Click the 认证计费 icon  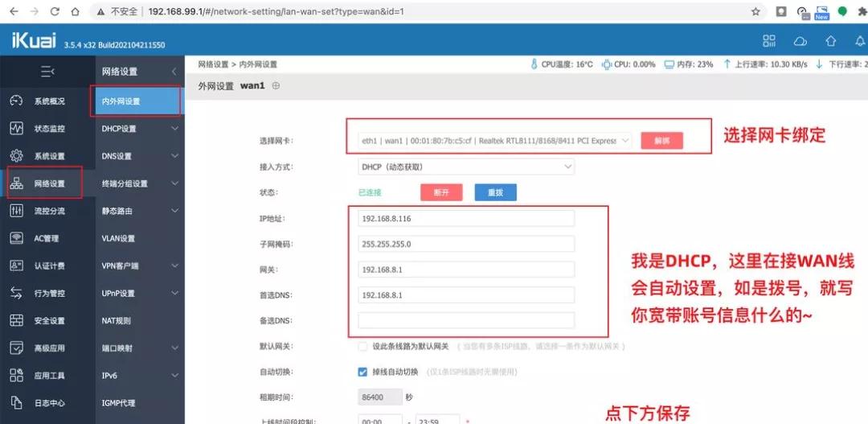pyautogui.click(x=17, y=266)
